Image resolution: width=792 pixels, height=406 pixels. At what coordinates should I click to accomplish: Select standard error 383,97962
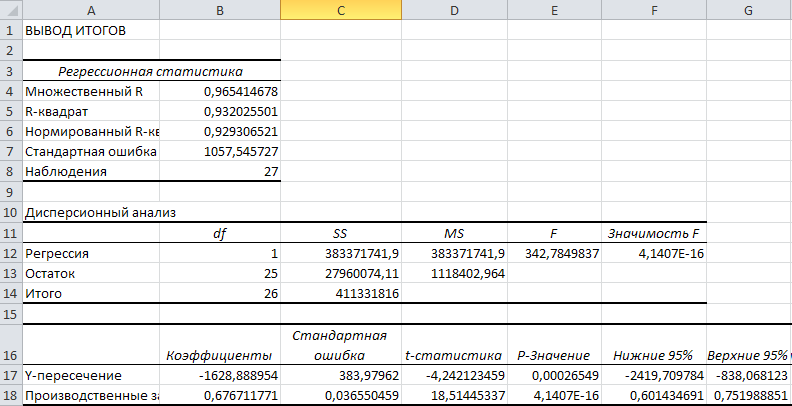(x=341, y=375)
